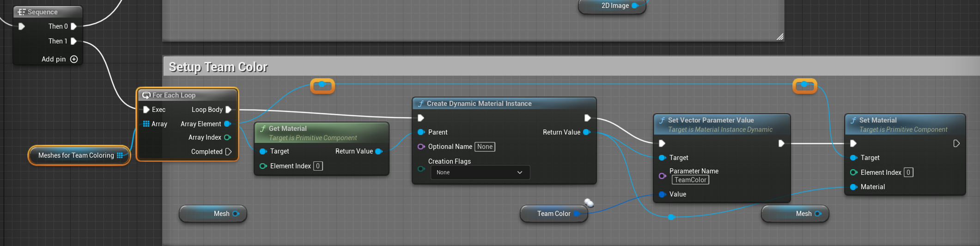
Task: Select the For Each Loop node title
Action: pyautogui.click(x=174, y=95)
